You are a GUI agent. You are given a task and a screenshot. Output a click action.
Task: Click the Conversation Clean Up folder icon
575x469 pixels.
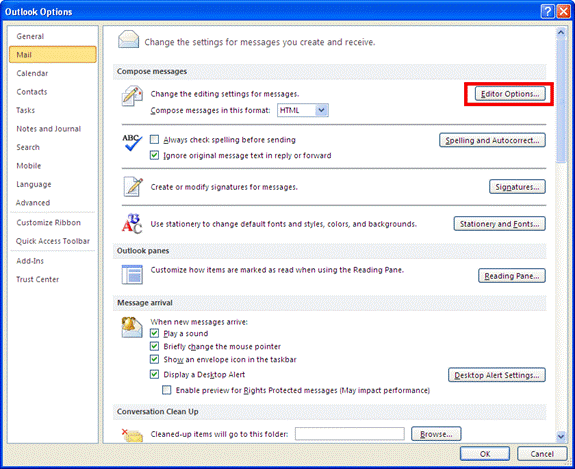(x=132, y=435)
